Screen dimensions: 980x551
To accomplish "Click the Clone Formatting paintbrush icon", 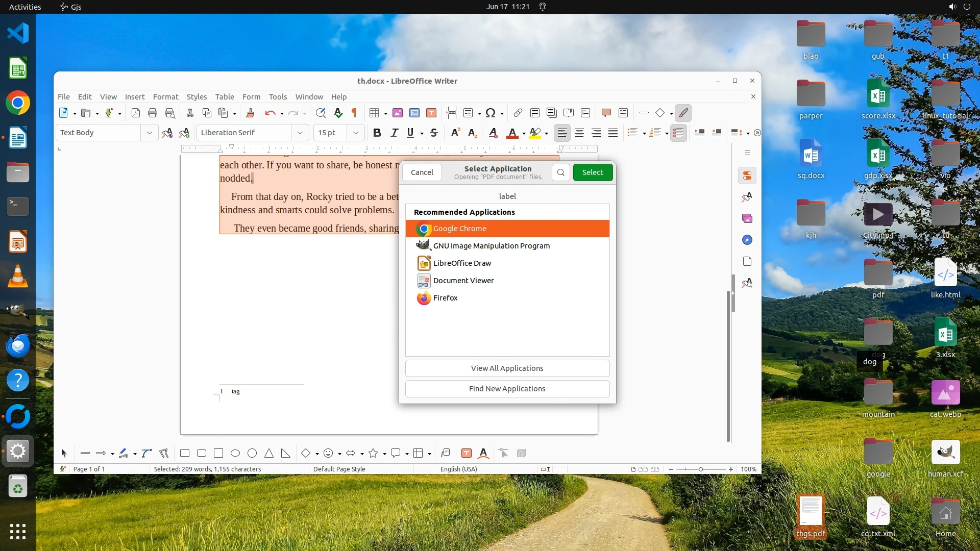I will (x=250, y=113).
